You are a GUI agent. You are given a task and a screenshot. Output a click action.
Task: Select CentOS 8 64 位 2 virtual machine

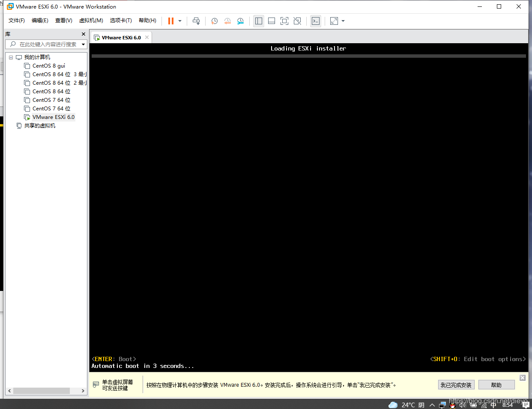point(60,83)
